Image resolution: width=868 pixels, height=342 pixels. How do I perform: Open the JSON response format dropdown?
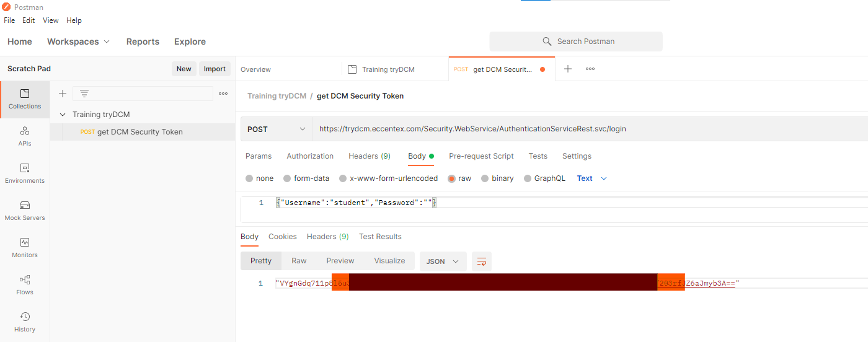[443, 261]
